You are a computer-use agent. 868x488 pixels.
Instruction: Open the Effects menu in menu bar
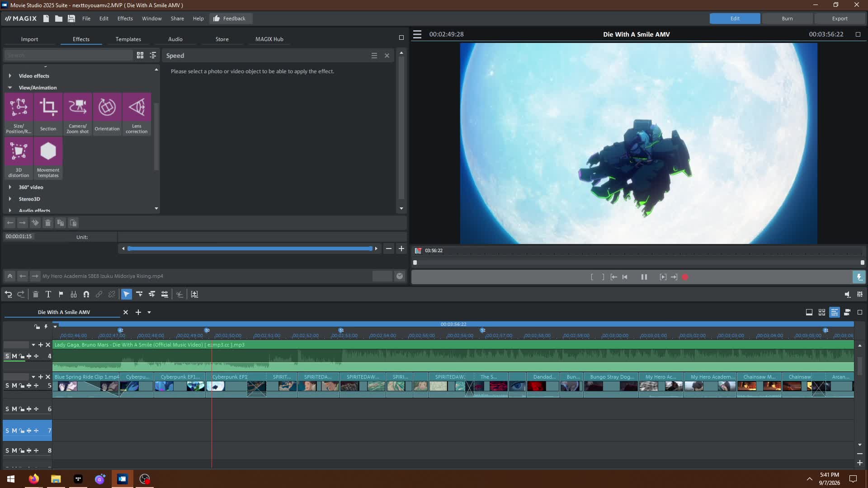click(x=125, y=19)
